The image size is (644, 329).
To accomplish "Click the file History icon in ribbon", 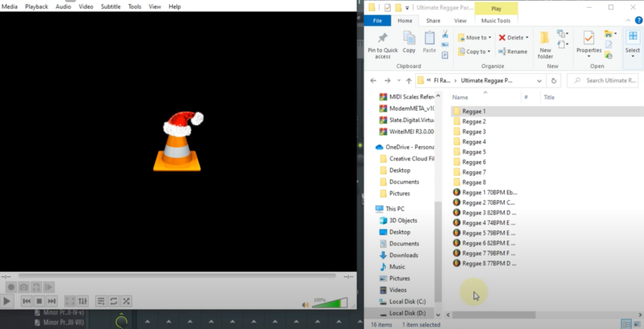I will [609, 55].
